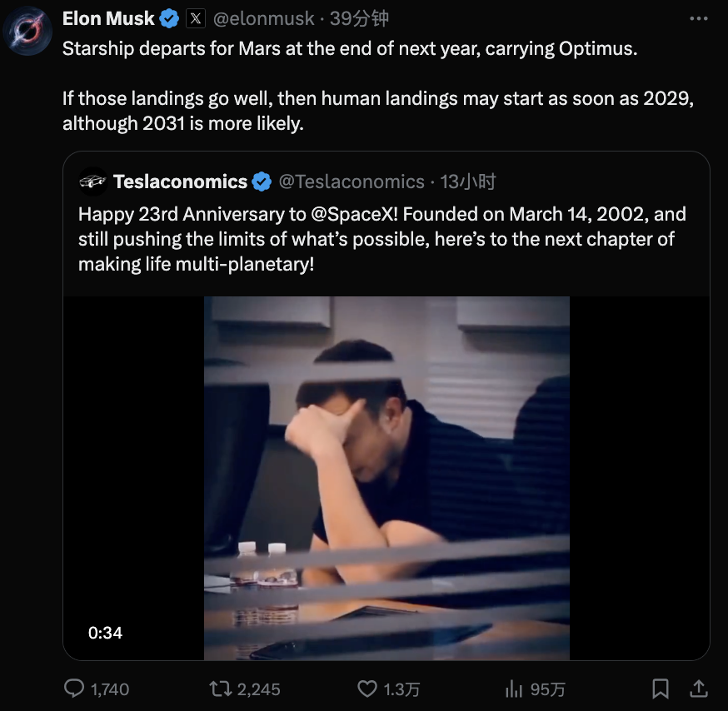Image resolution: width=728 pixels, height=711 pixels.
Task: View post analytics via the views icon
Action: click(513, 689)
